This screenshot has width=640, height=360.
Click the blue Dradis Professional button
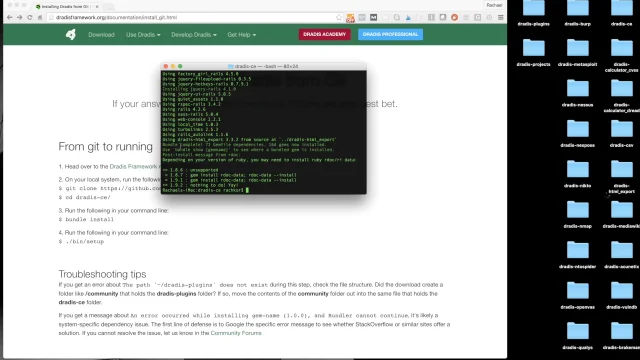point(390,34)
